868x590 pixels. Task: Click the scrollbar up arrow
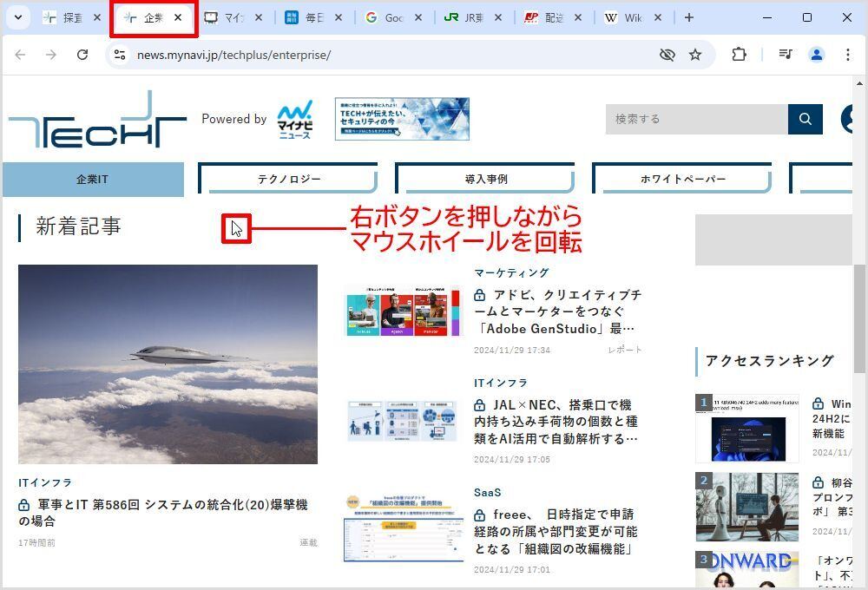pyautogui.click(x=859, y=83)
